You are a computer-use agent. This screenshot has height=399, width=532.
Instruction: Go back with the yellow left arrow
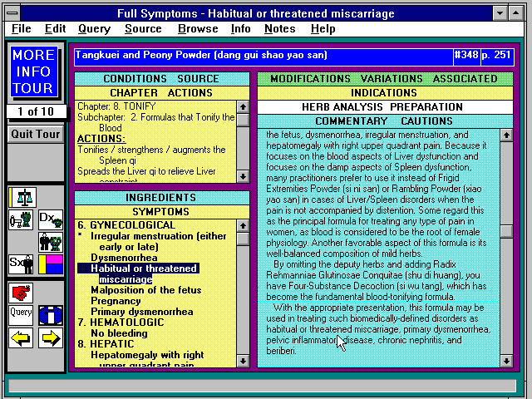click(22, 337)
